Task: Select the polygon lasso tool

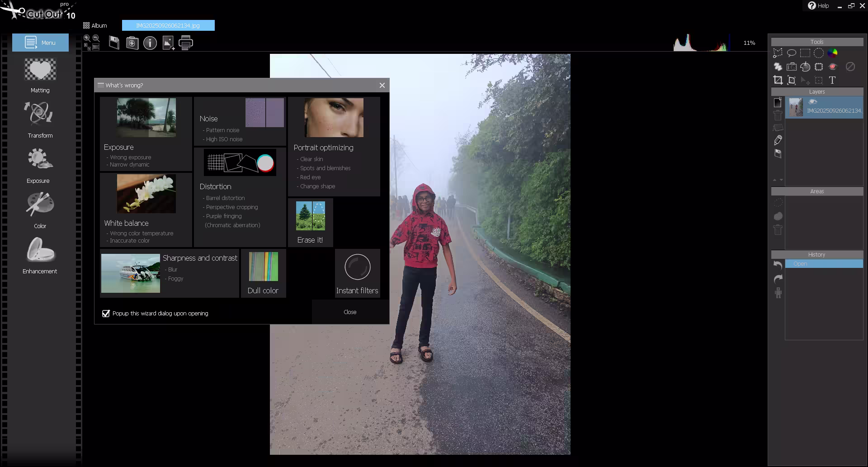Action: pyautogui.click(x=778, y=53)
